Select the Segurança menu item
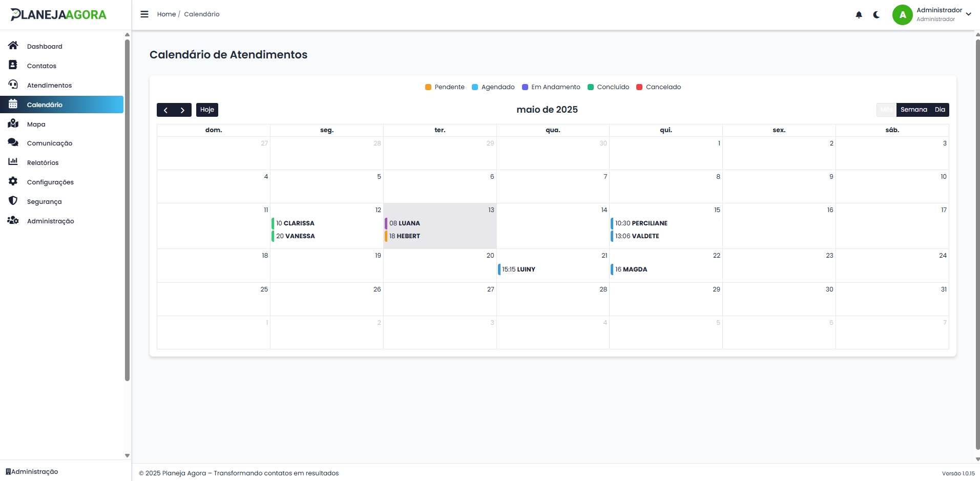 click(44, 202)
